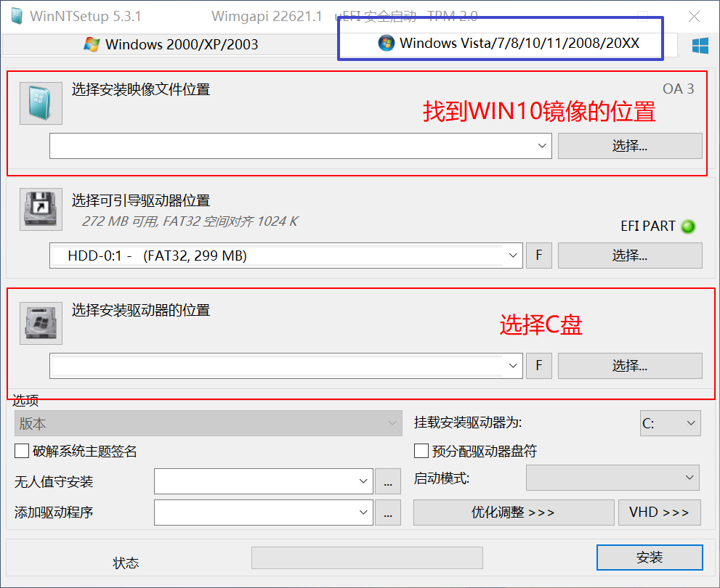Image resolution: width=720 pixels, height=588 pixels.
Task: Click the 272 MB 可用 FAT32 info text
Action: pyautogui.click(x=190, y=221)
